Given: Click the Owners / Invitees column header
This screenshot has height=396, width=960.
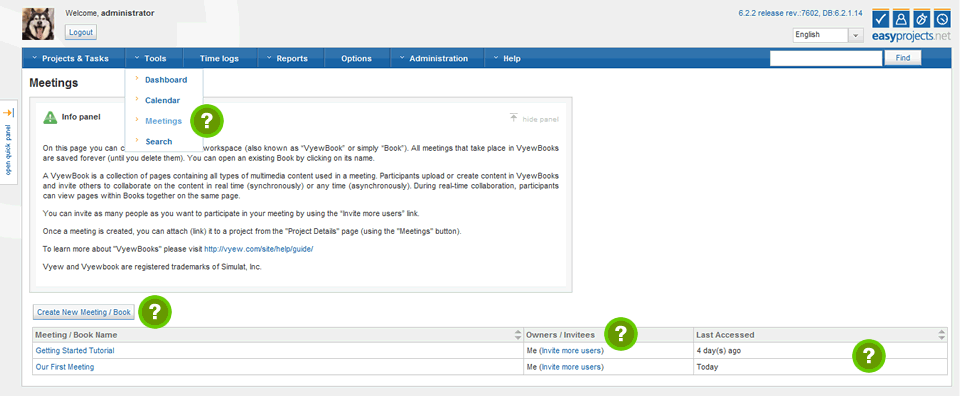Looking at the screenshot, I should click(x=561, y=335).
